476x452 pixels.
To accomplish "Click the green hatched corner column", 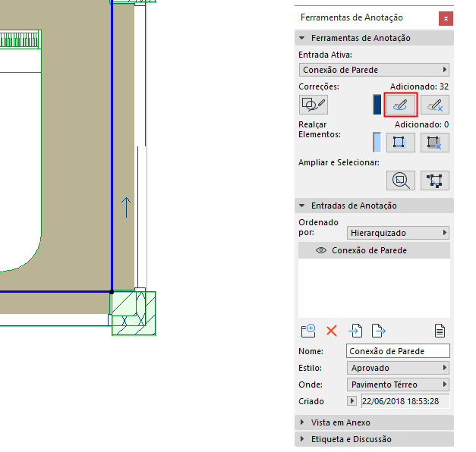I will pyautogui.click(x=134, y=312).
